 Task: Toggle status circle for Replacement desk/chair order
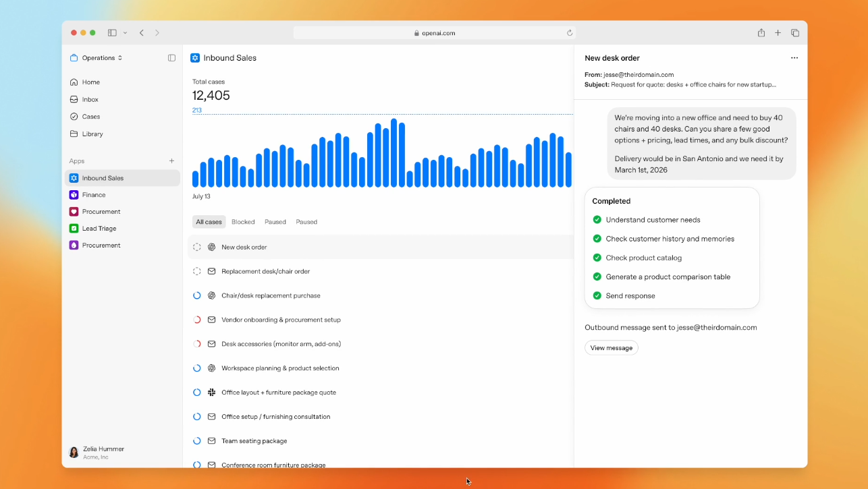point(197,272)
